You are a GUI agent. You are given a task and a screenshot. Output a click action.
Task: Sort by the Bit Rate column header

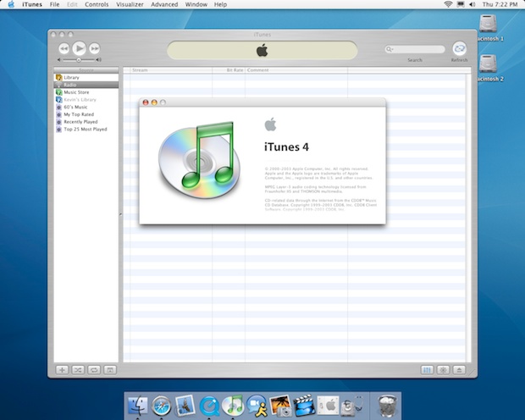229,70
